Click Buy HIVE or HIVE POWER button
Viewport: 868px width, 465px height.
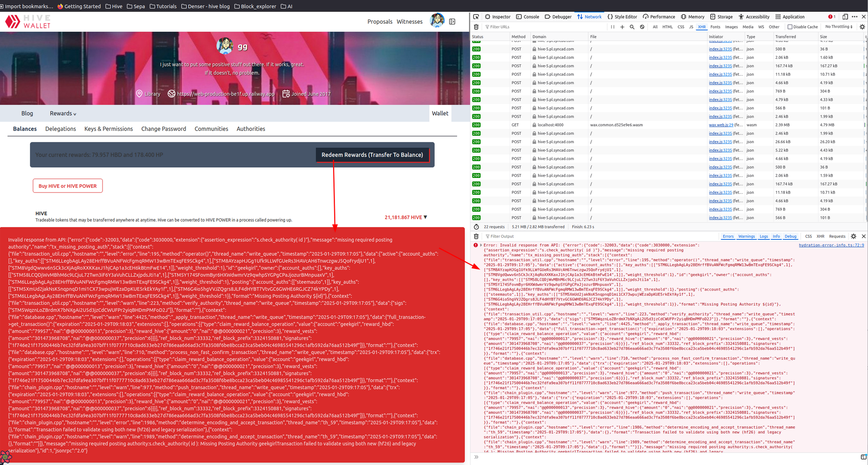[68, 186]
